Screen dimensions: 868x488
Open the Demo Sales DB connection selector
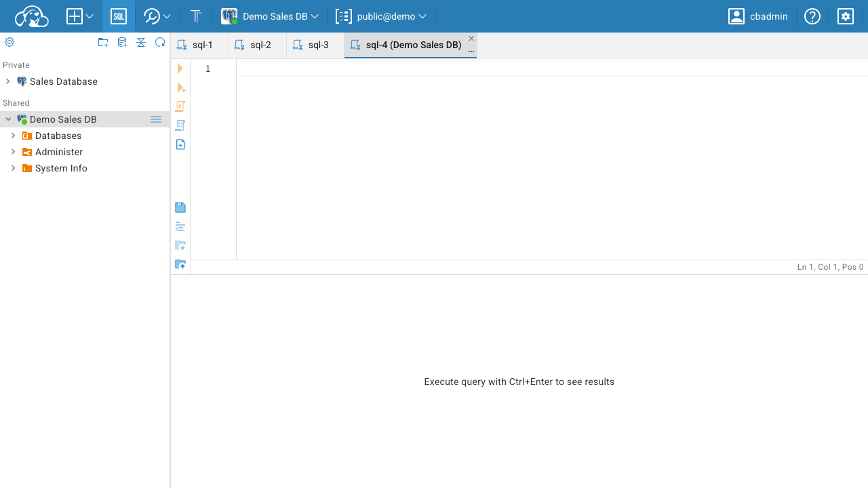tap(270, 16)
